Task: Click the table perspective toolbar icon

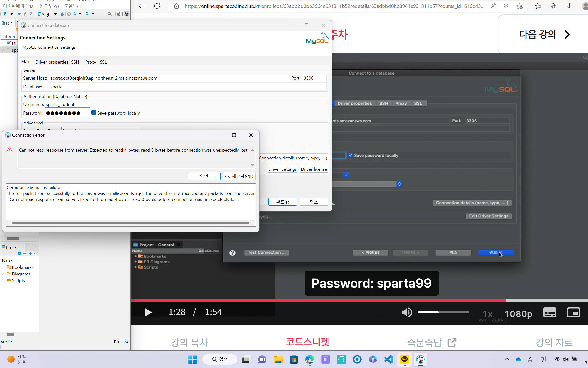Action: [119, 14]
